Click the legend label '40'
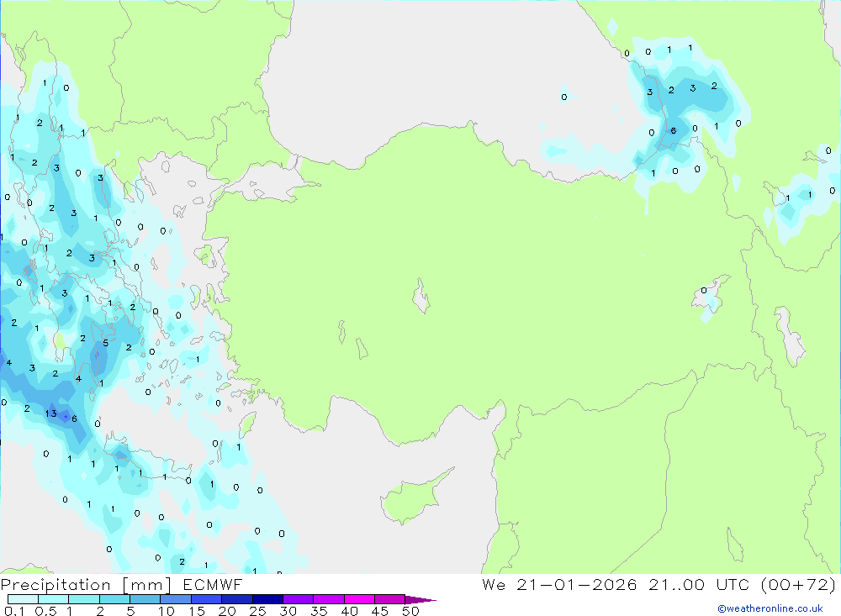 tap(349, 611)
